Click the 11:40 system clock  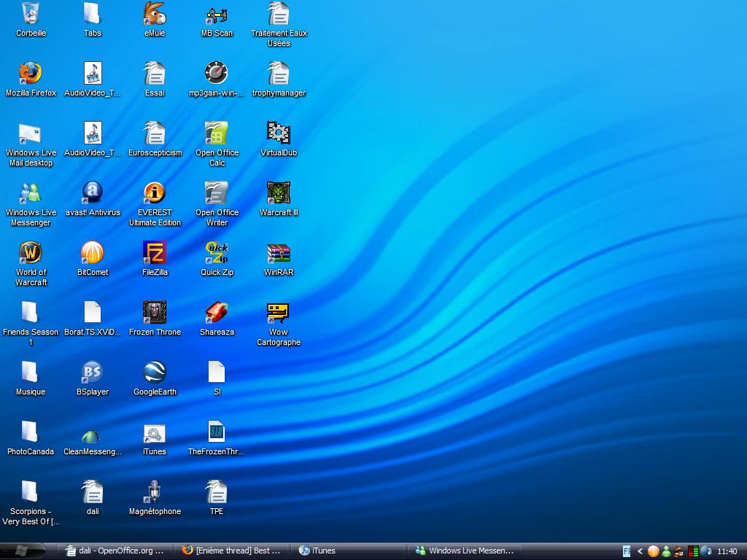[x=727, y=551]
